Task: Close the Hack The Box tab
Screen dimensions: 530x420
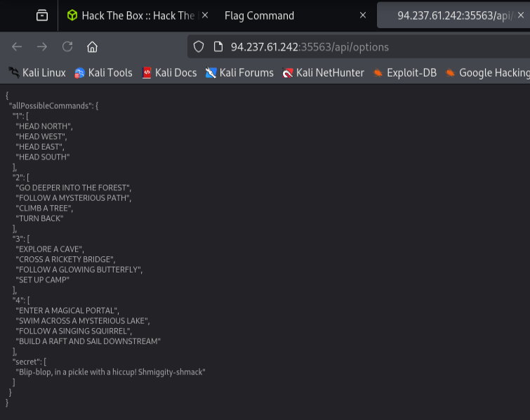Action: [x=205, y=15]
